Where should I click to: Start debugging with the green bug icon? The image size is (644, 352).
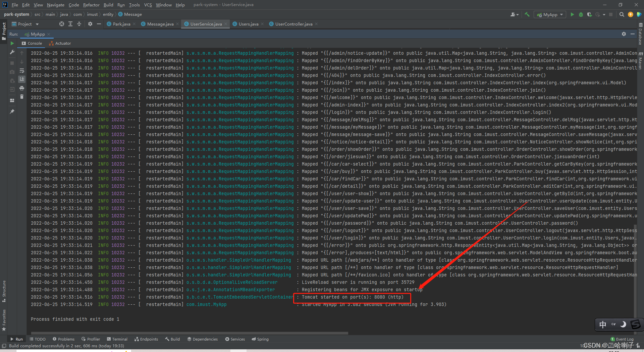click(581, 14)
